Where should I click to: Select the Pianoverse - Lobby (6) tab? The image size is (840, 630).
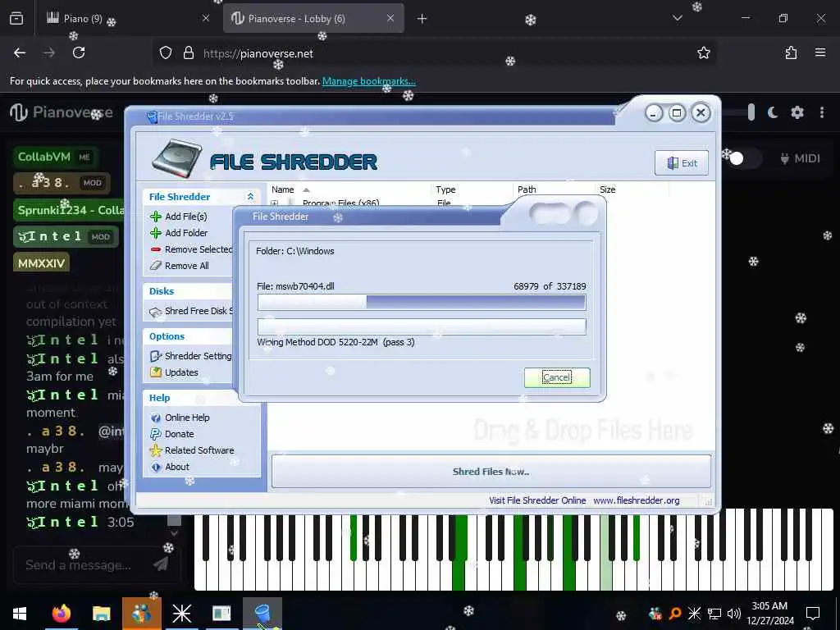tap(313, 18)
